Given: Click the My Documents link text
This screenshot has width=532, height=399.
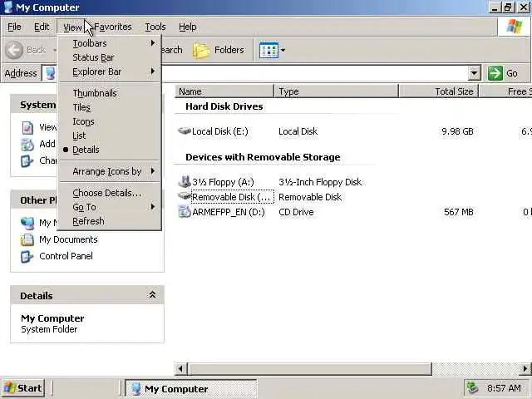Looking at the screenshot, I should tap(68, 239).
